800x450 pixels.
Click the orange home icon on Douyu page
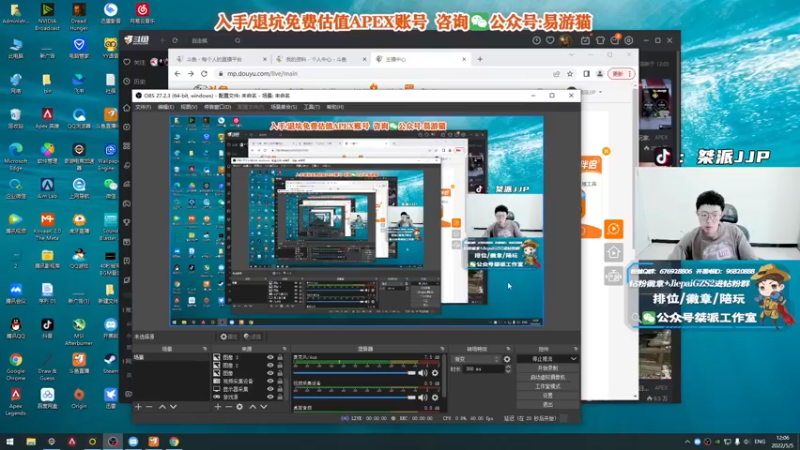point(613,252)
